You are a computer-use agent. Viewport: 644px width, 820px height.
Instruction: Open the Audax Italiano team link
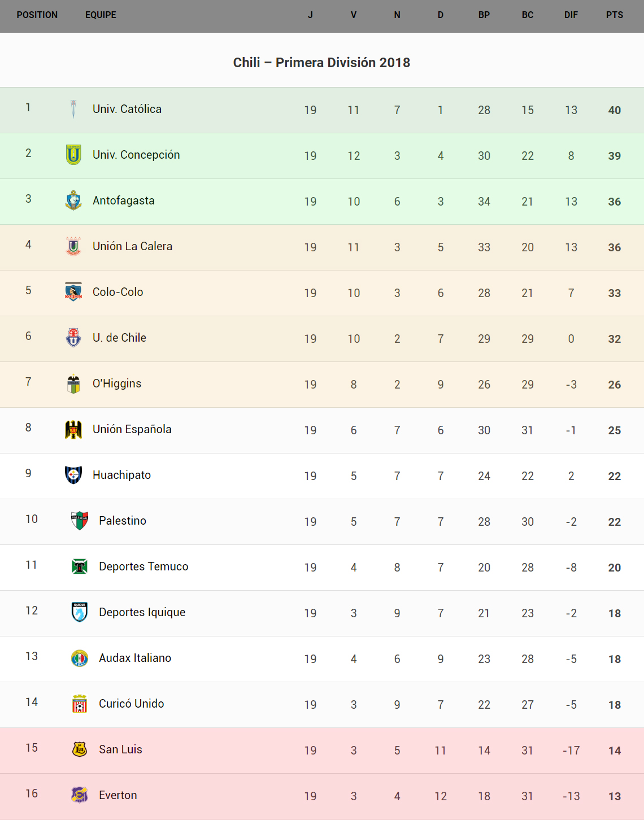pos(135,658)
